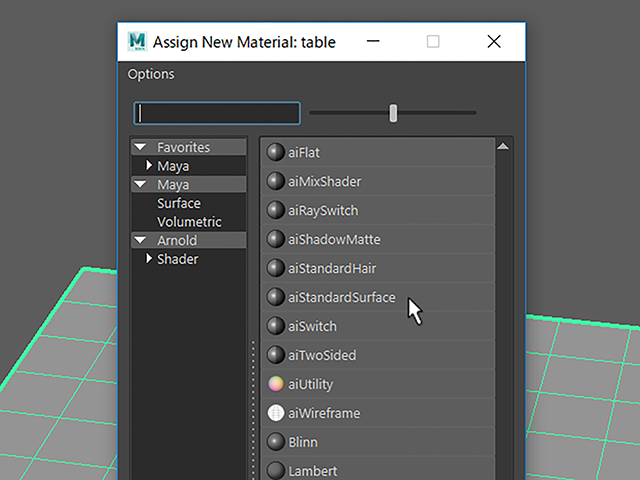Screen dimensions: 640x480
Task: Select the aiStandardHair label
Action: [x=332, y=269]
